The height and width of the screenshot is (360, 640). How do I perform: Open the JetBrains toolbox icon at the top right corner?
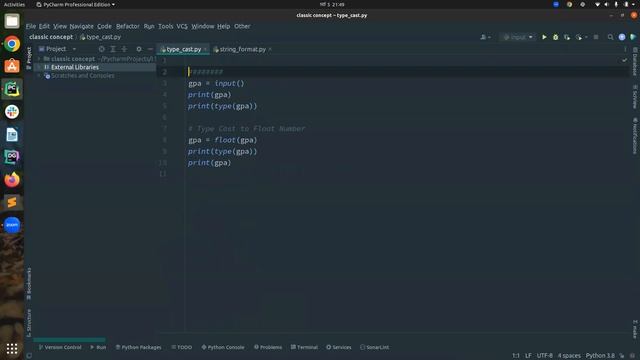633,37
